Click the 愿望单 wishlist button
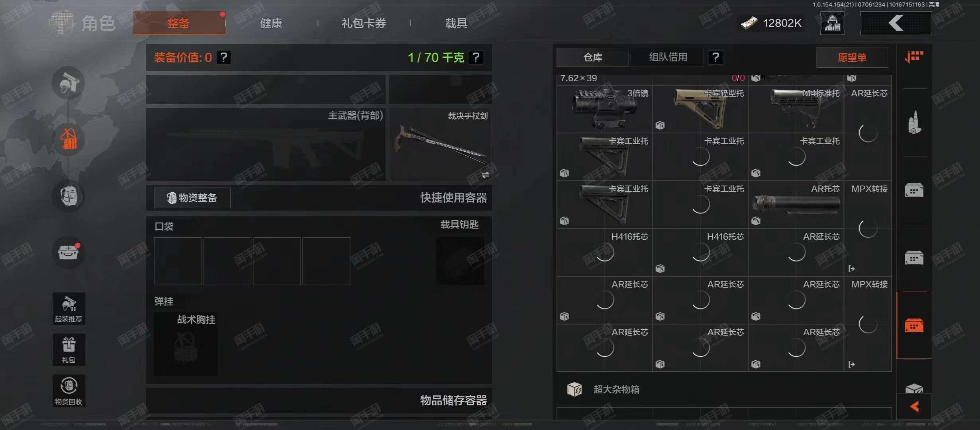The image size is (980, 430). coord(852,57)
